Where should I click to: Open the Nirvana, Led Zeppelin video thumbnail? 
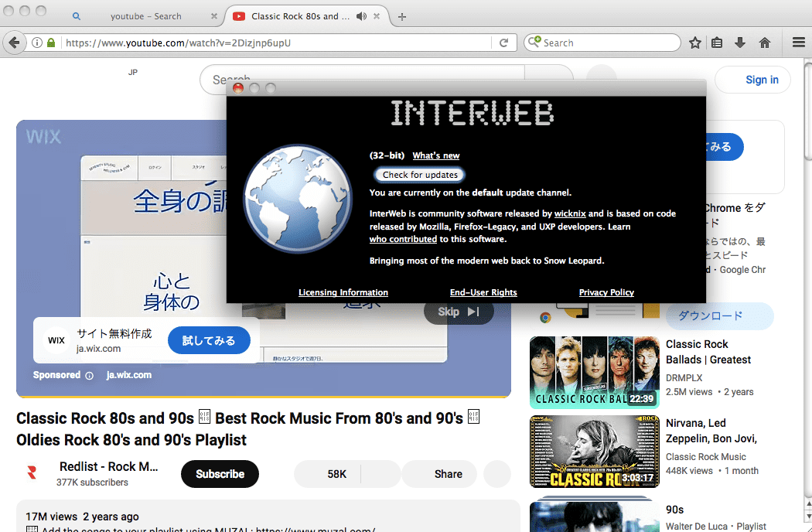(595, 452)
